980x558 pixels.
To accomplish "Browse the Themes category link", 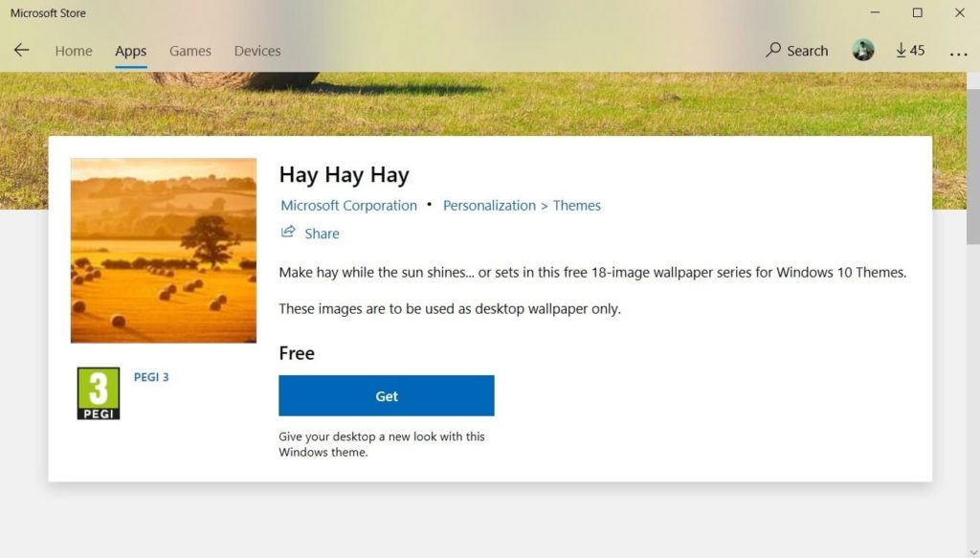I will pyautogui.click(x=577, y=205).
